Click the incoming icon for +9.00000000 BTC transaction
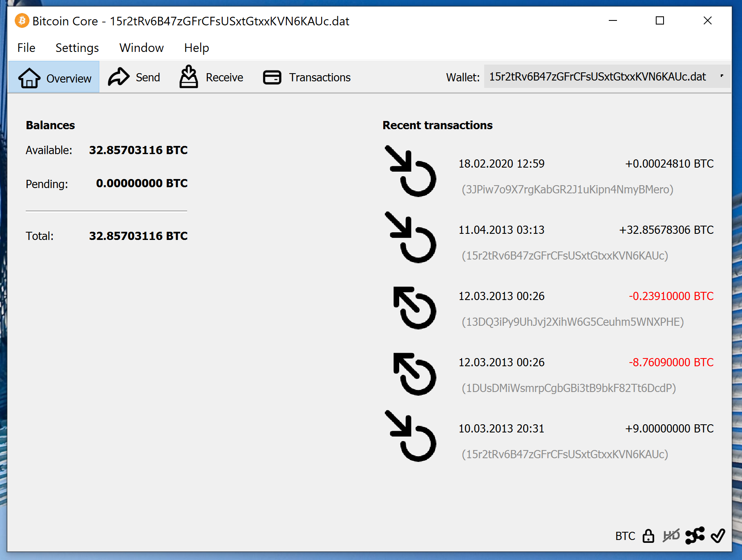Image resolution: width=742 pixels, height=560 pixels. coord(411,436)
